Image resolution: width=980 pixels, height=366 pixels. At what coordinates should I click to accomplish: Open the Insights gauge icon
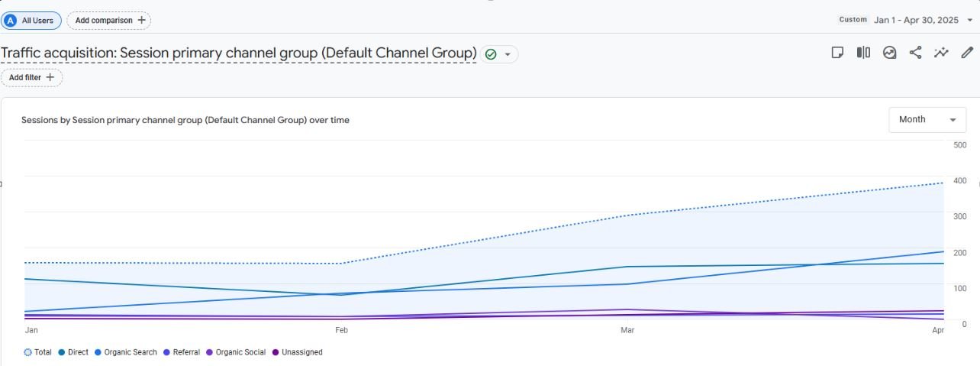coord(889,53)
